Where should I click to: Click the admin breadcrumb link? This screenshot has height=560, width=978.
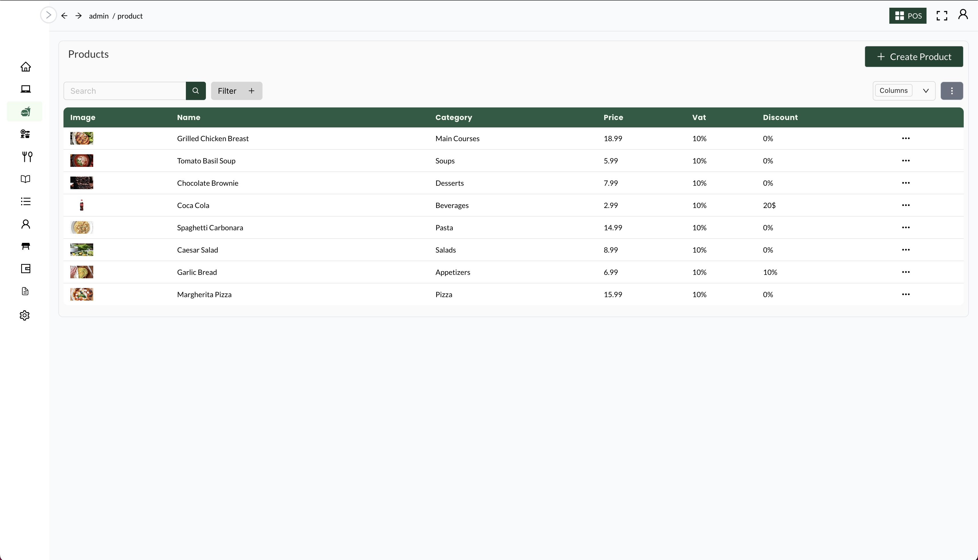tap(99, 16)
